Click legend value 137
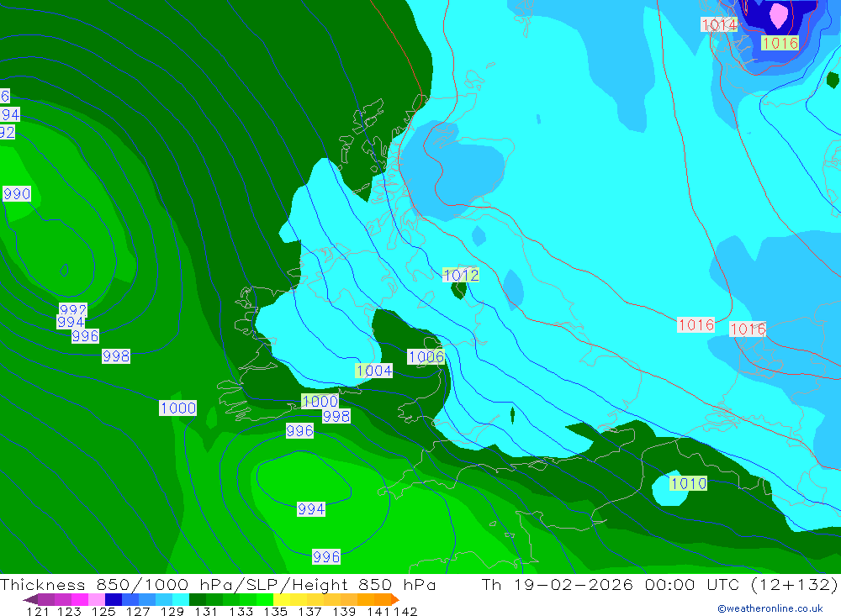 pyautogui.click(x=309, y=612)
